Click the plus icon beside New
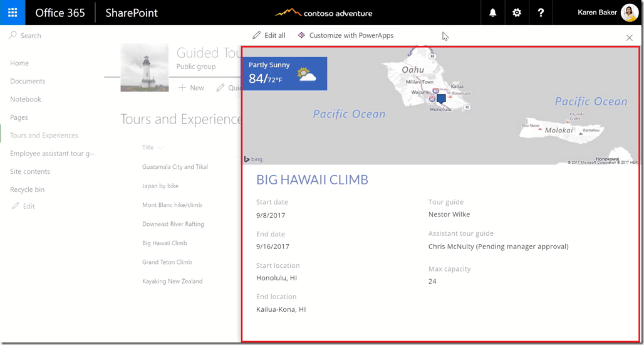The width and height of the screenshot is (644, 345). pyautogui.click(x=182, y=88)
